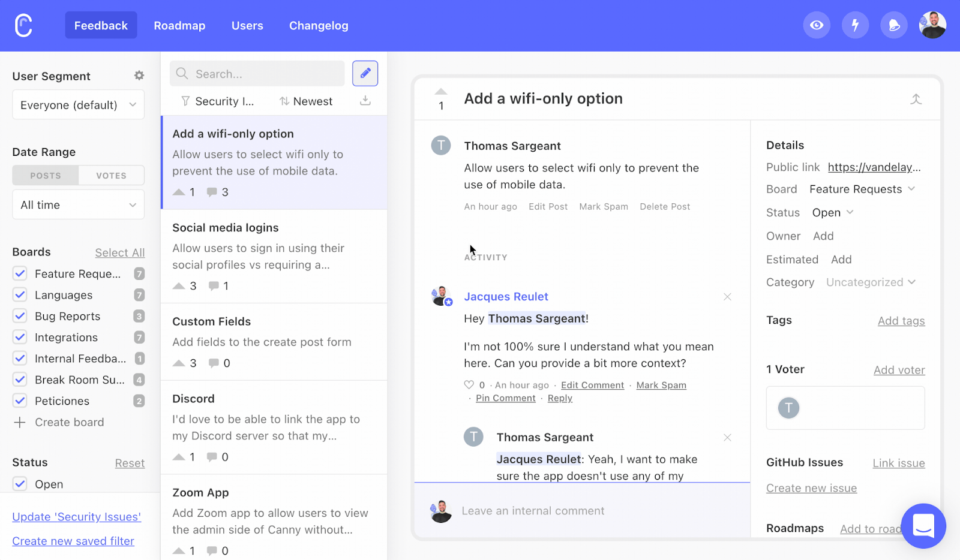Click the download export posts icon
Screen dimensions: 960x560
(x=365, y=101)
